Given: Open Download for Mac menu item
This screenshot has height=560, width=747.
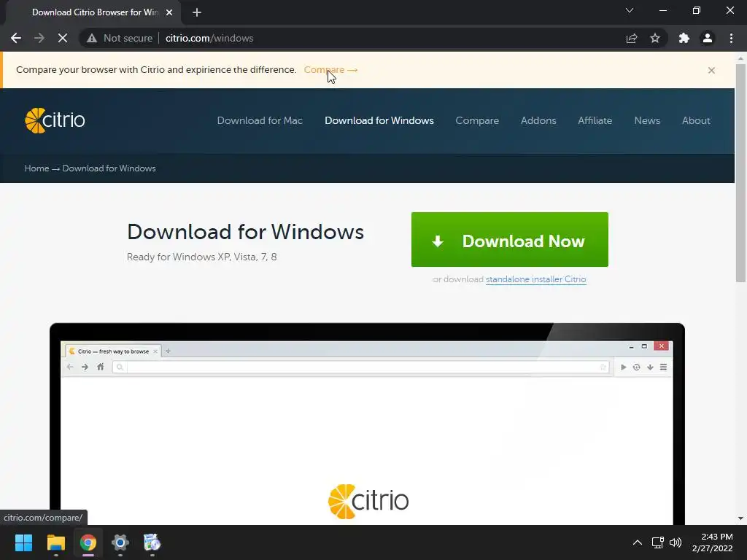Looking at the screenshot, I should point(260,120).
